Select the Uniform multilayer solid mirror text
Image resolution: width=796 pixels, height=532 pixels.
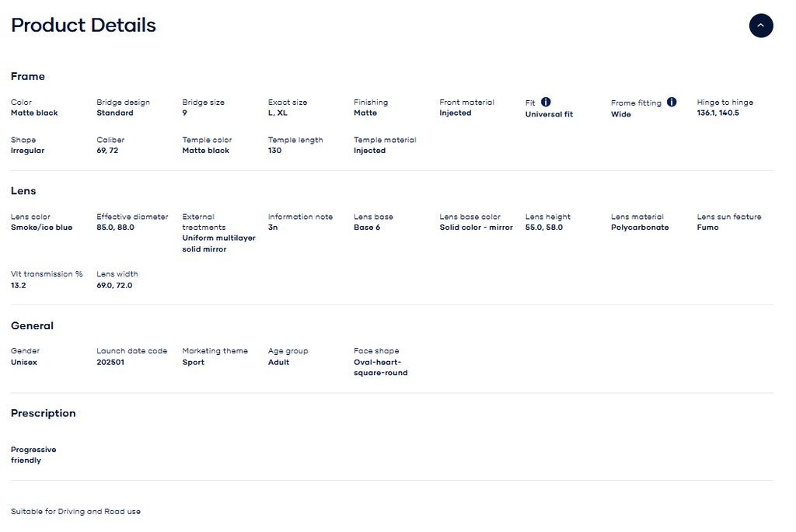(218, 244)
